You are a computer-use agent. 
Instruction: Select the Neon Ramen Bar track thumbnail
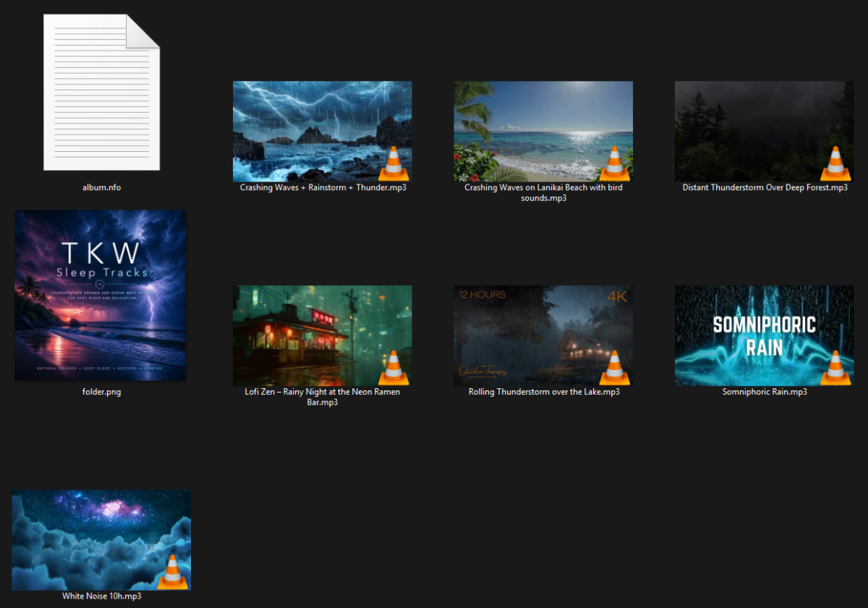[322, 335]
